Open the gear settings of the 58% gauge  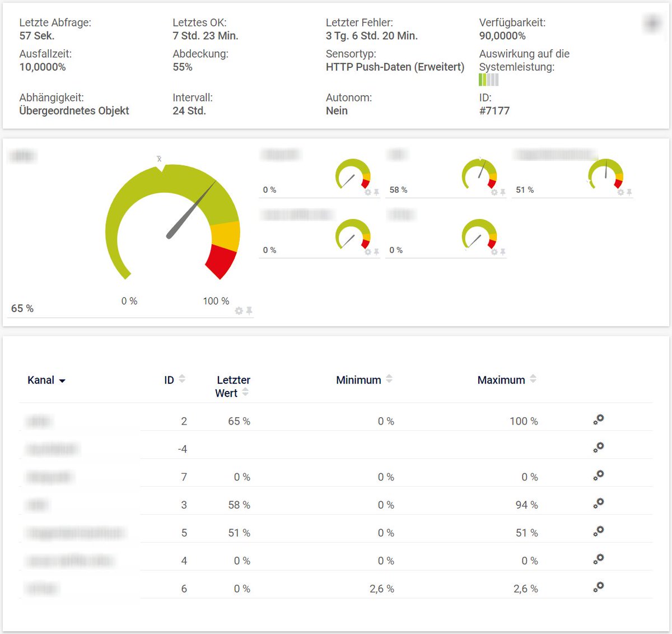click(494, 192)
